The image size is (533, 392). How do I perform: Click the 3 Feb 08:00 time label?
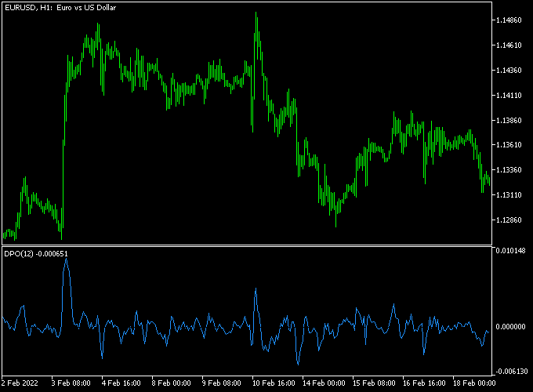click(71, 383)
